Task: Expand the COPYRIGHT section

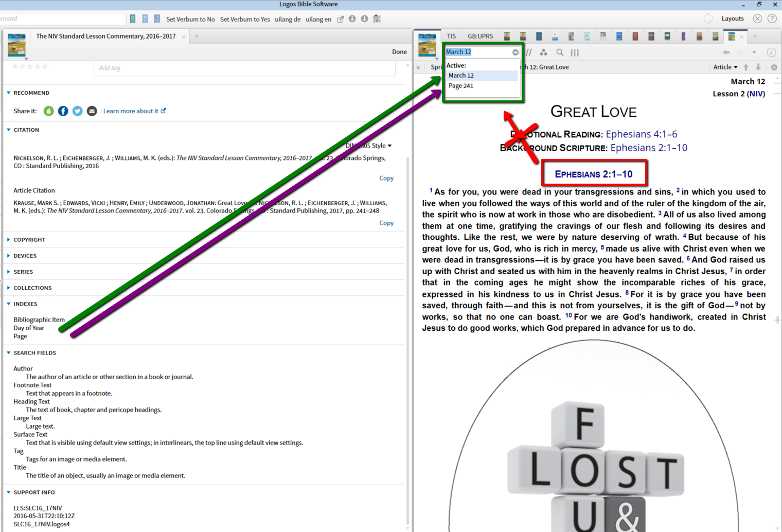Action: 9,240
